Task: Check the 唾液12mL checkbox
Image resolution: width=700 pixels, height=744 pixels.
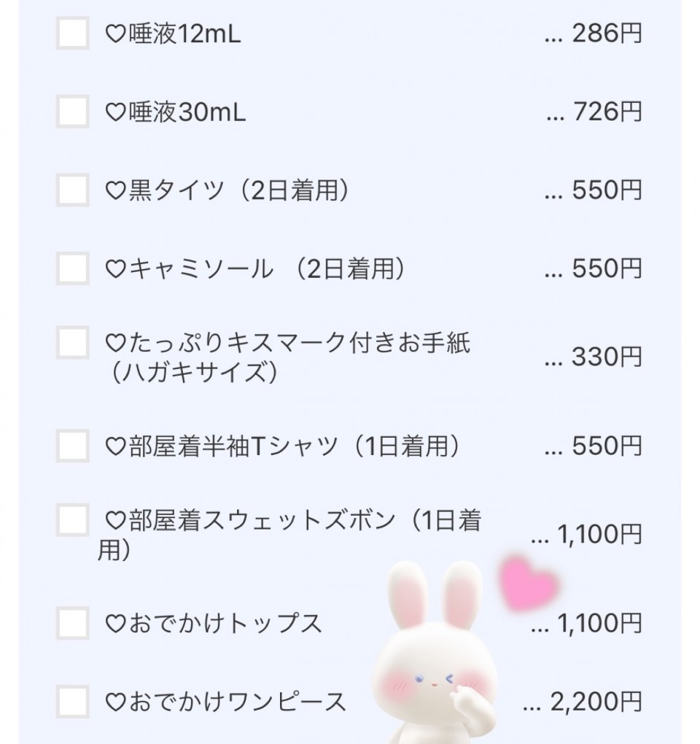Action: pyautogui.click(x=72, y=34)
